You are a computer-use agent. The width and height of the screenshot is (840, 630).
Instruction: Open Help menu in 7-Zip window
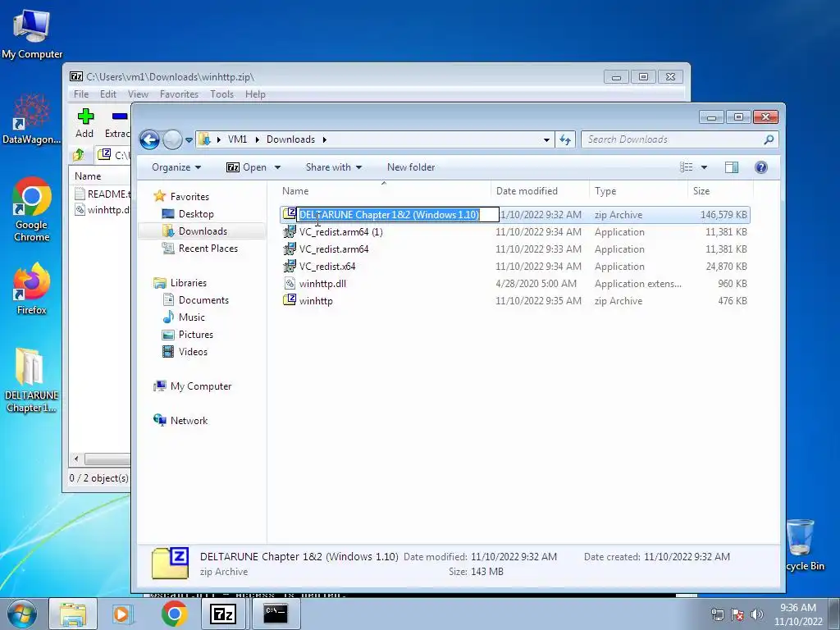pos(255,94)
